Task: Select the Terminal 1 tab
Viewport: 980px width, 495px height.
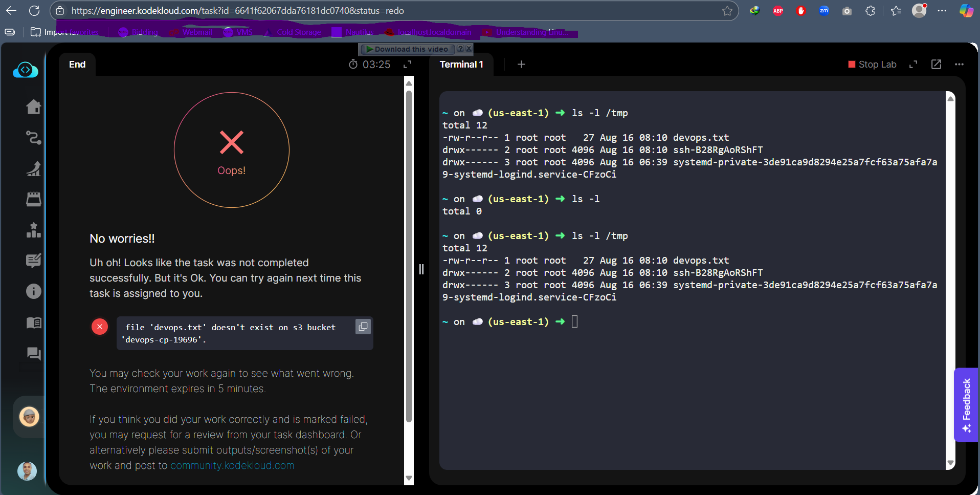Action: click(461, 64)
